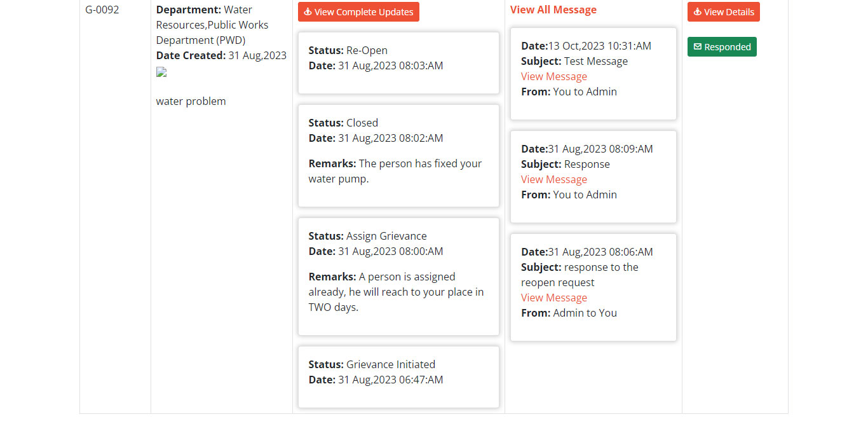Select the Grievance Initiated status card
This screenshot has height=426, width=868.
pyautogui.click(x=398, y=376)
